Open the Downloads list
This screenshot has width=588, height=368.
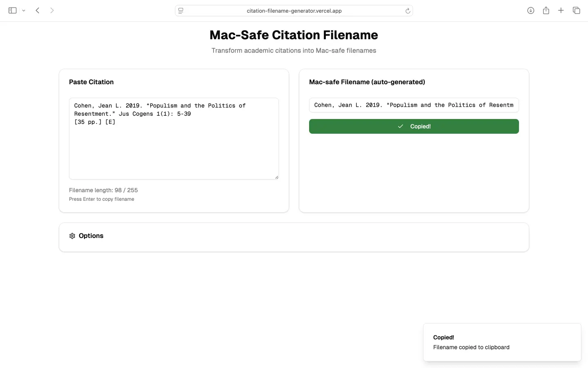[531, 10]
